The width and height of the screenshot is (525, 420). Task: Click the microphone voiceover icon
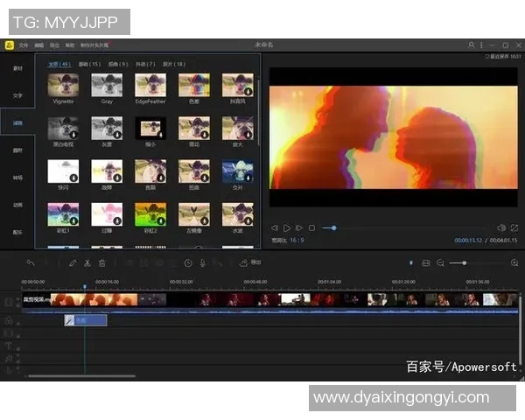(202, 262)
